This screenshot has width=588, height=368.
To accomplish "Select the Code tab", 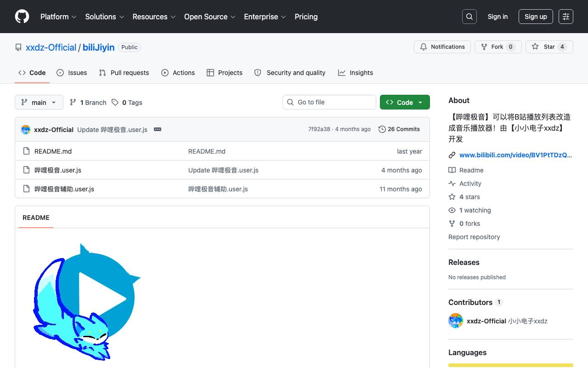I will pyautogui.click(x=32, y=73).
